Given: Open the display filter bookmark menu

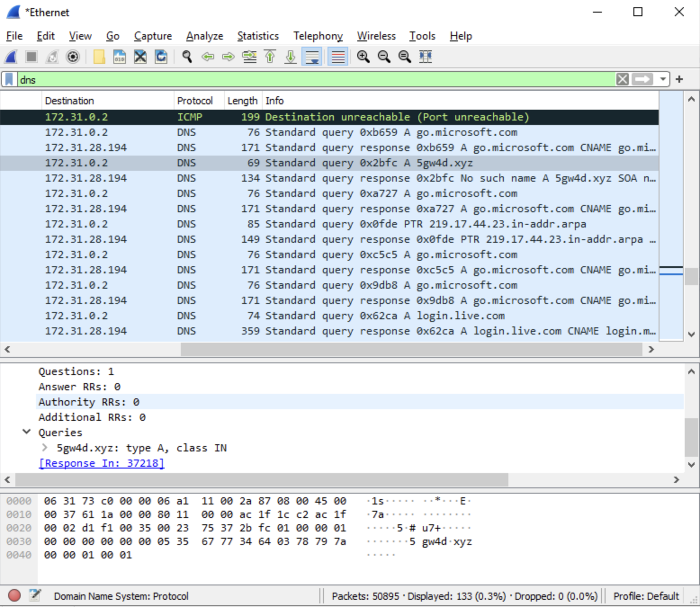Looking at the screenshot, I should click(x=9, y=80).
